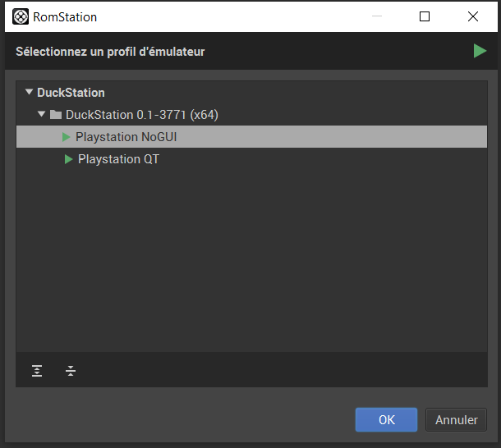Click the green play arrow in header
Image resolution: width=501 pixels, height=448 pixels.
point(480,51)
